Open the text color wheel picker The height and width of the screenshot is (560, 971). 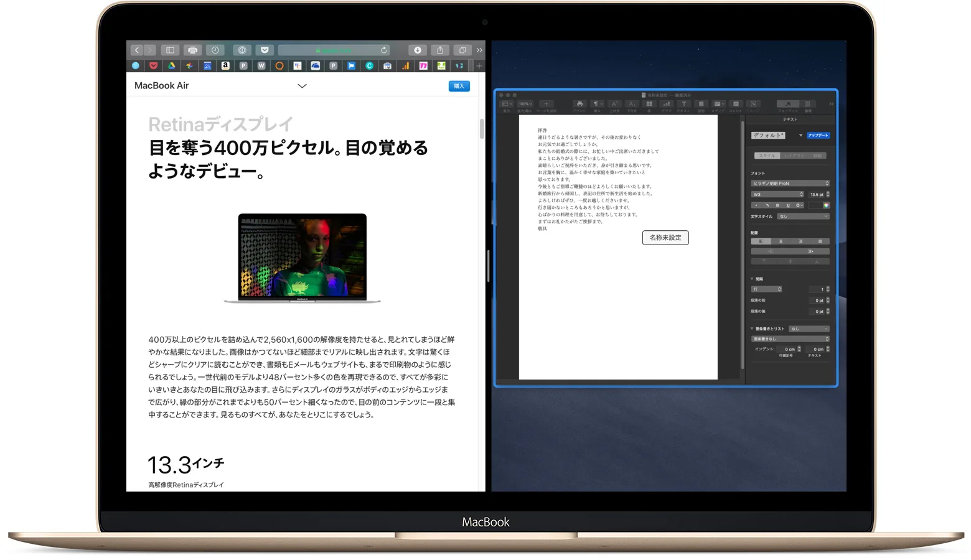tap(826, 205)
